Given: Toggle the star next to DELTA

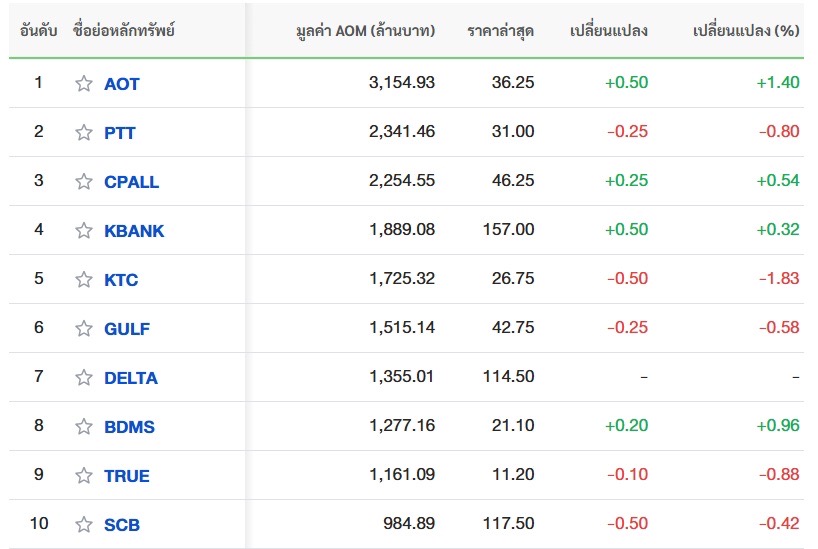Looking at the screenshot, I should tap(84, 378).
